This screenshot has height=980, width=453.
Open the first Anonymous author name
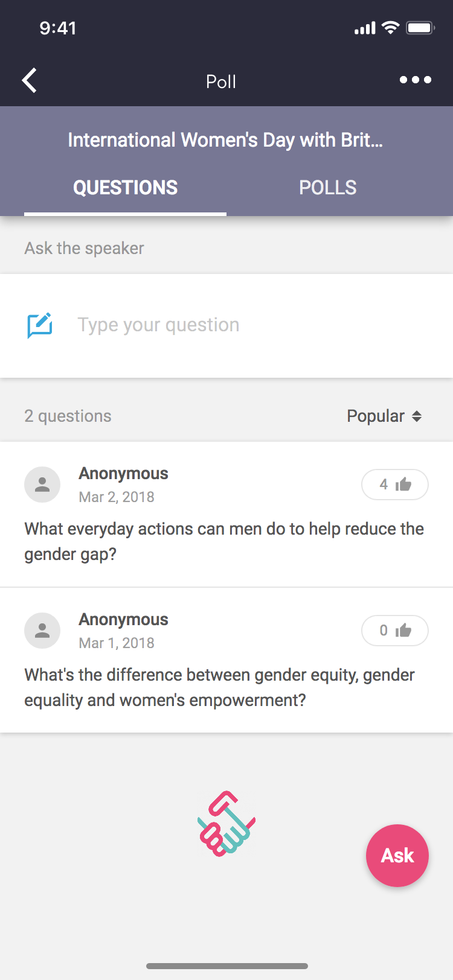pyautogui.click(x=123, y=474)
